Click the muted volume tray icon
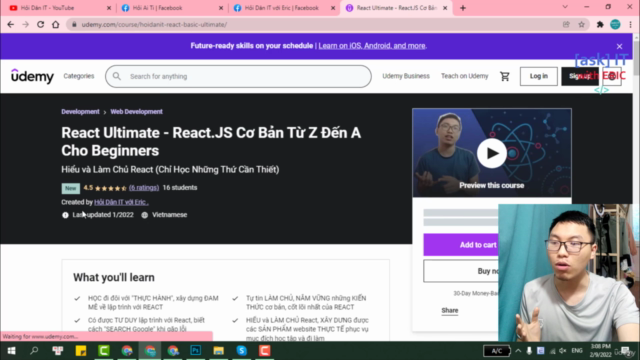Image resolution: width=640 pixels, height=360 pixels. tap(563, 351)
